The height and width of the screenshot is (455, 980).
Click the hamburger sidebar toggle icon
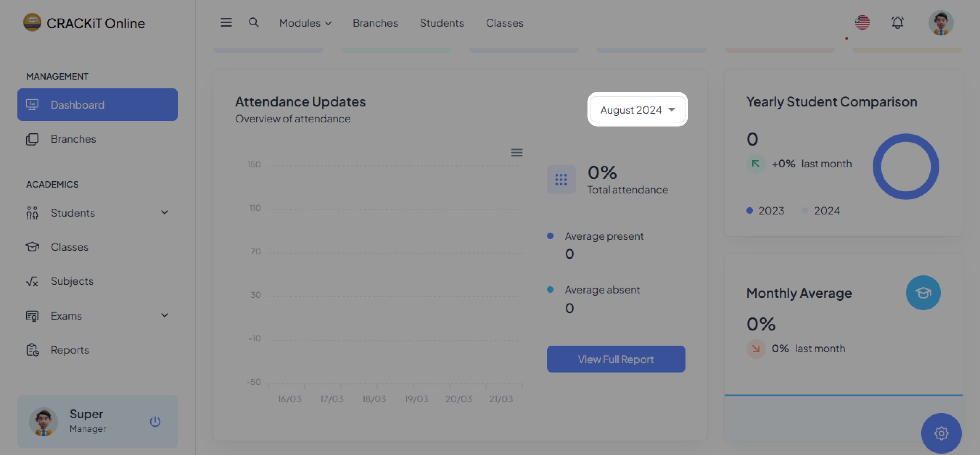[x=226, y=22]
